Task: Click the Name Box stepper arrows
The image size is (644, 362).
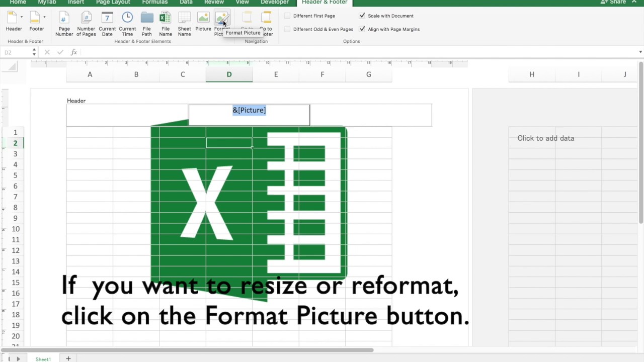Action: tap(34, 52)
